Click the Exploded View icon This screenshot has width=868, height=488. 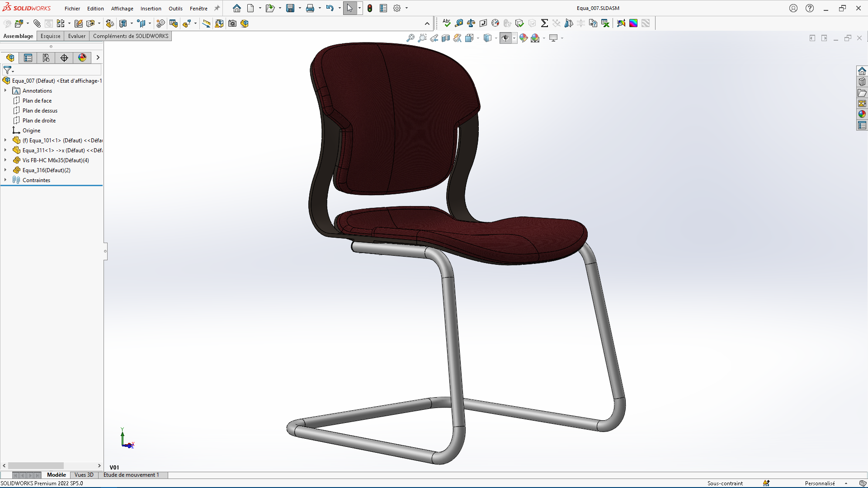[x=187, y=23]
